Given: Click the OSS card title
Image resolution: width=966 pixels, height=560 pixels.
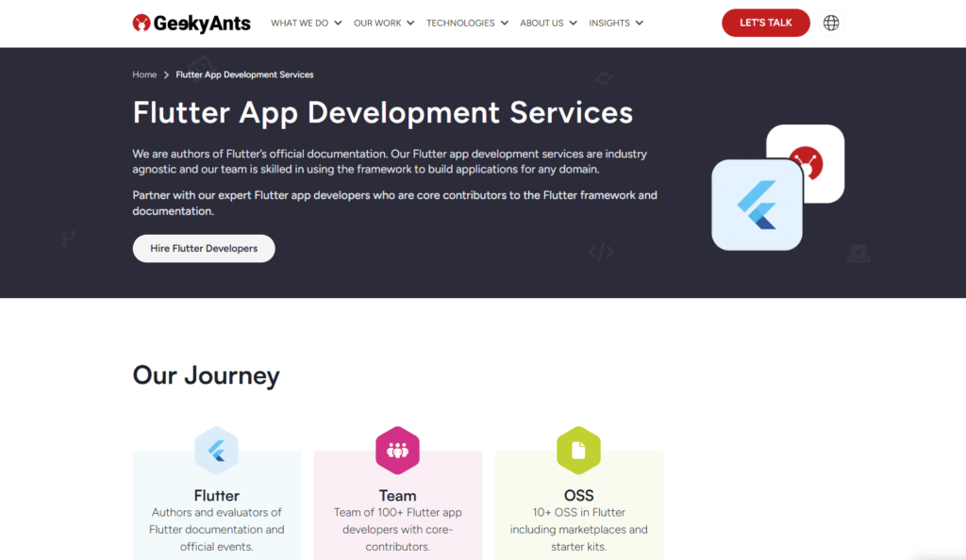Looking at the screenshot, I should click(x=578, y=495).
